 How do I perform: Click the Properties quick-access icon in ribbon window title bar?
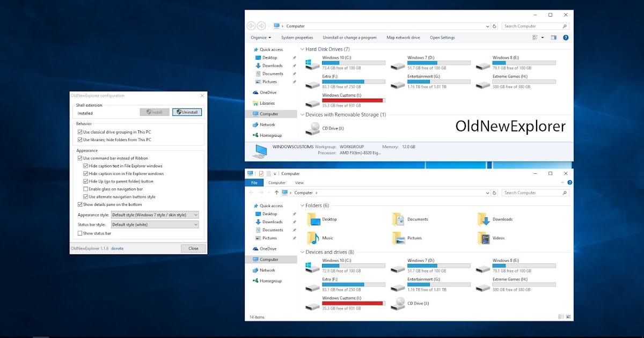coord(261,174)
